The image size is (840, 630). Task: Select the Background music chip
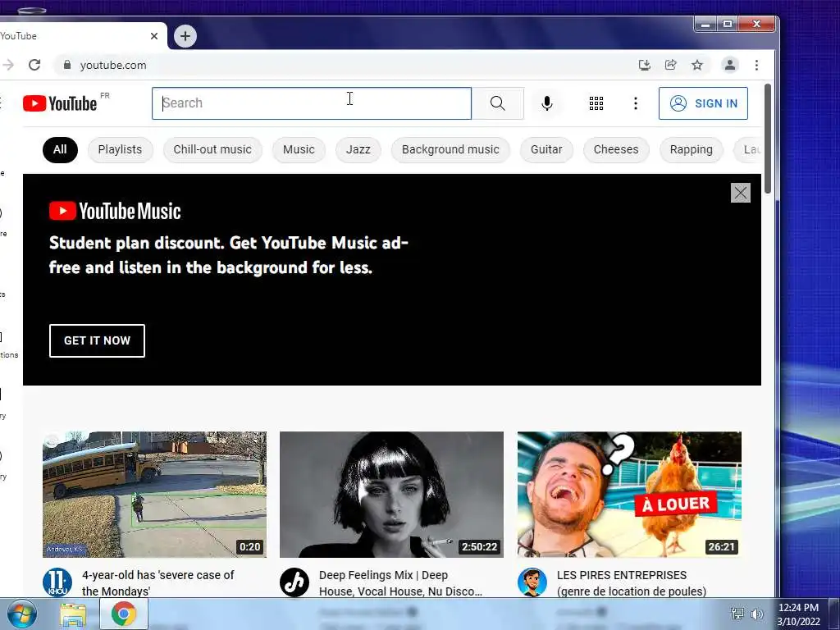[450, 149]
